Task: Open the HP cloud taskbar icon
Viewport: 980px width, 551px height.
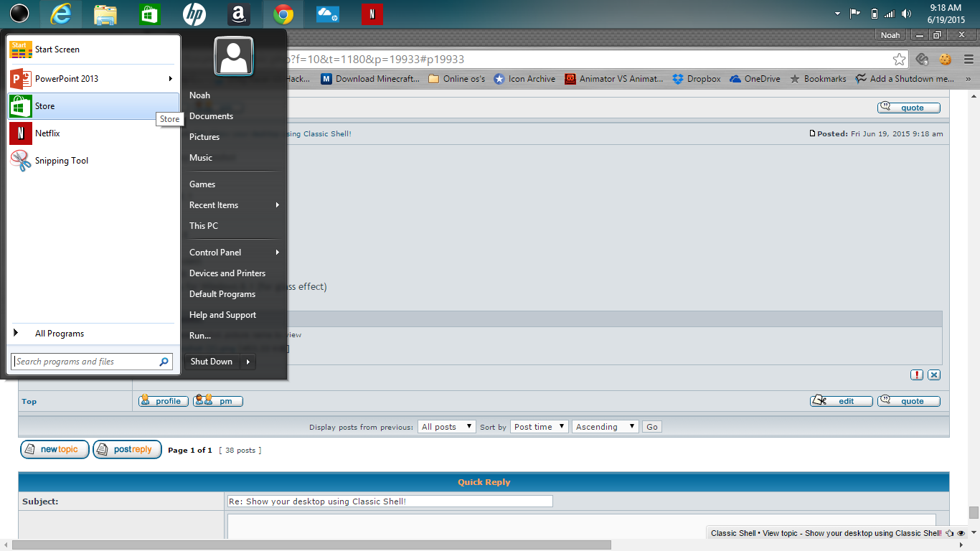Action: coord(328,14)
